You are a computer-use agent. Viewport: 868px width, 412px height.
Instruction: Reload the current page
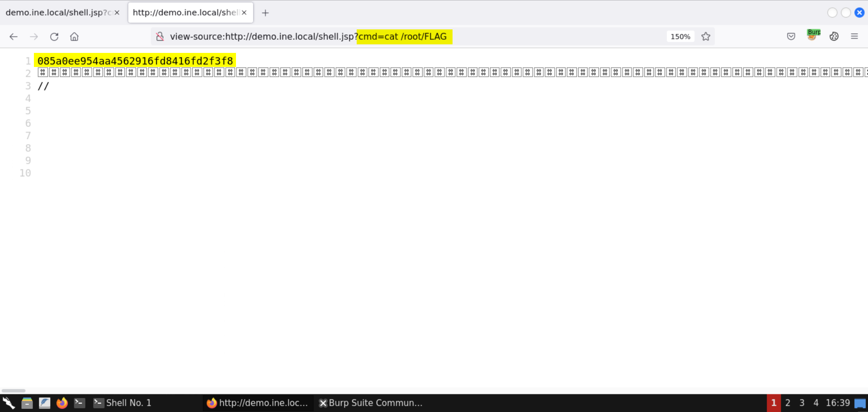[x=54, y=37]
